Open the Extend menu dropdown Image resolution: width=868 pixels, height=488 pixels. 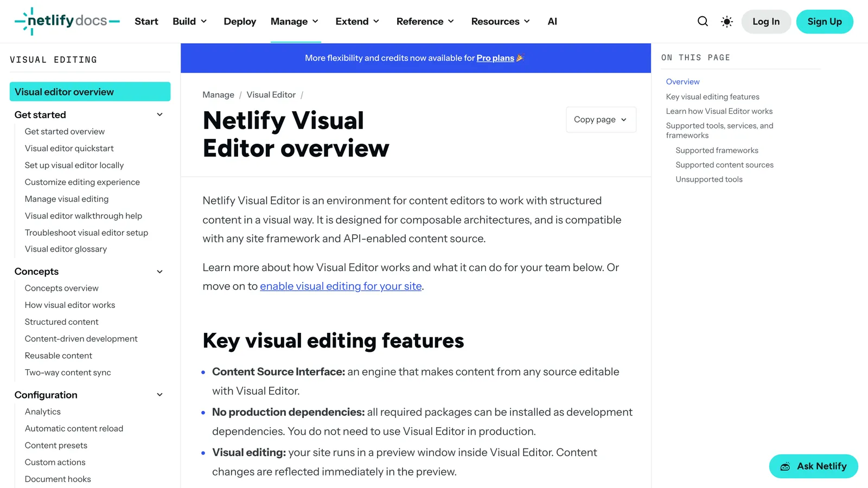[358, 21]
